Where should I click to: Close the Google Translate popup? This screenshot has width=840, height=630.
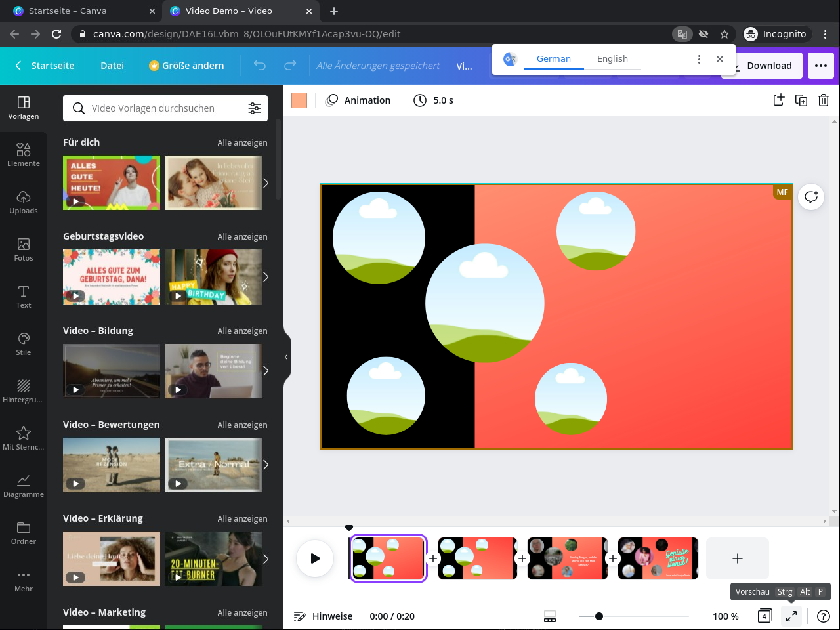(x=720, y=59)
